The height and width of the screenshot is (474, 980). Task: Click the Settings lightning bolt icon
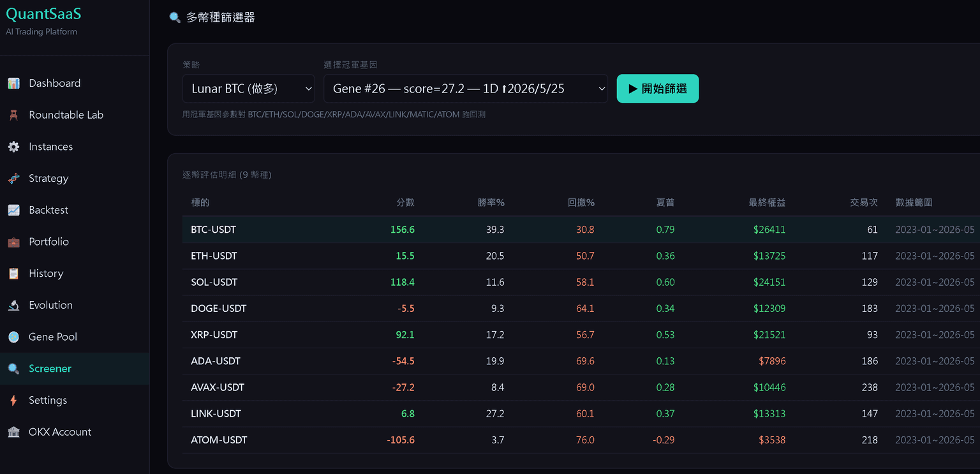[x=13, y=401]
